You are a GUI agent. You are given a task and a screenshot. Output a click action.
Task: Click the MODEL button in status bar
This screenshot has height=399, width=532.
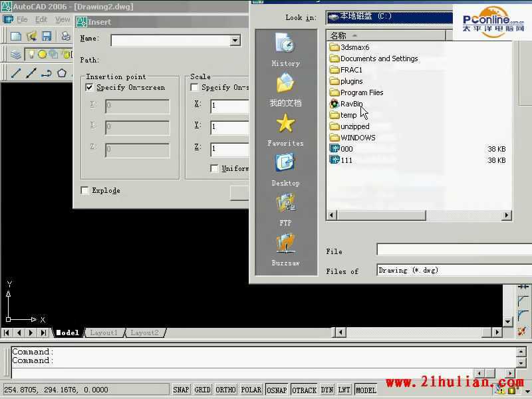click(x=366, y=390)
